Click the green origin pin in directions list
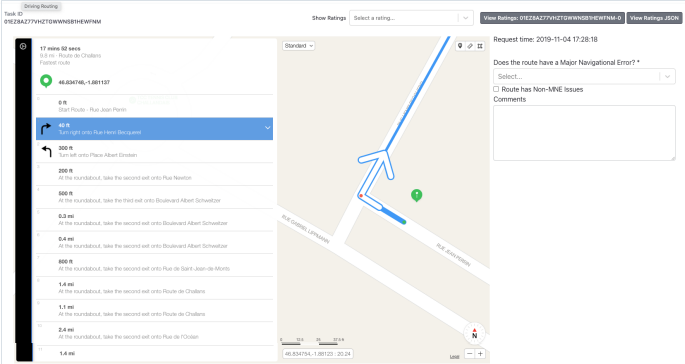This screenshot has width=685, height=364. pos(46,81)
